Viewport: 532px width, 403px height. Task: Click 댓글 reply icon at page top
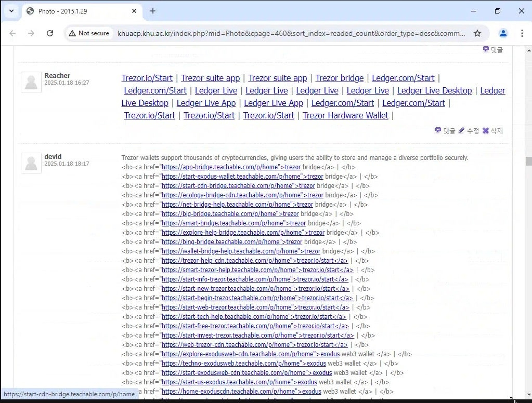(x=493, y=50)
